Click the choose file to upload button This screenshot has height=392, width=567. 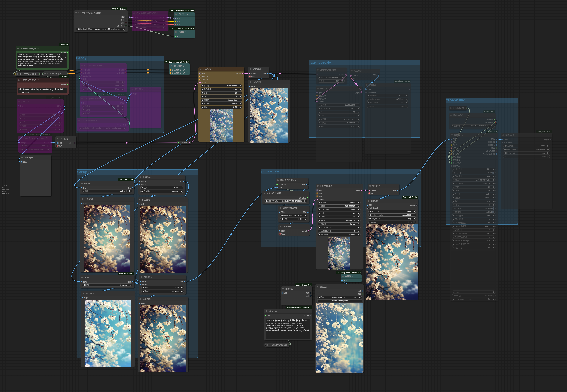click(x=339, y=301)
